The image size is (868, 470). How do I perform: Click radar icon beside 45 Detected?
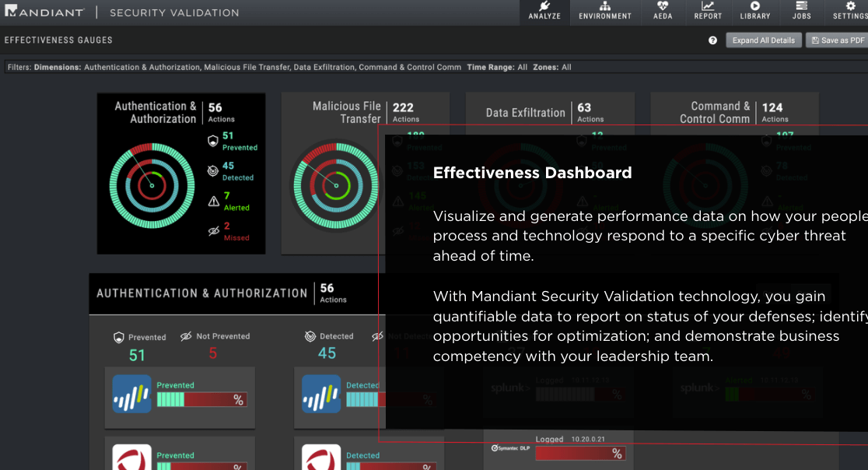[x=212, y=171]
